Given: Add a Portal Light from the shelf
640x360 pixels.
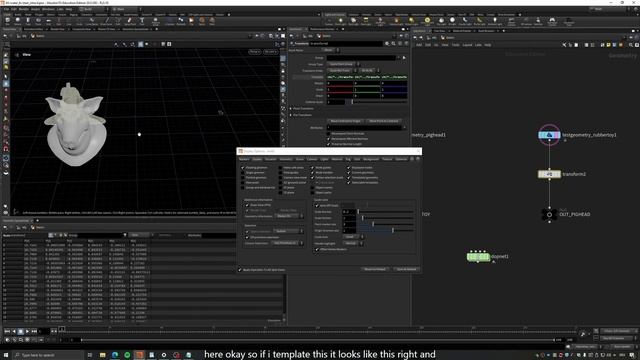Looking at the screenshot, I should (480, 21).
